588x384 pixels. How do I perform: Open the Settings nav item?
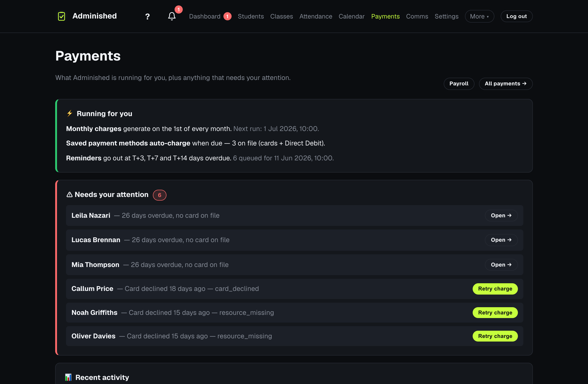(446, 16)
